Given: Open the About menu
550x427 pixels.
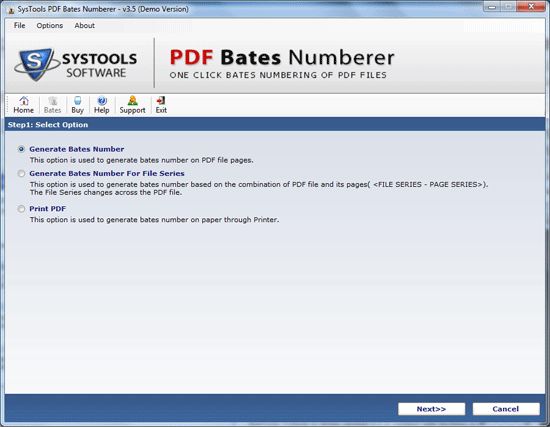Looking at the screenshot, I should pyautogui.click(x=85, y=25).
